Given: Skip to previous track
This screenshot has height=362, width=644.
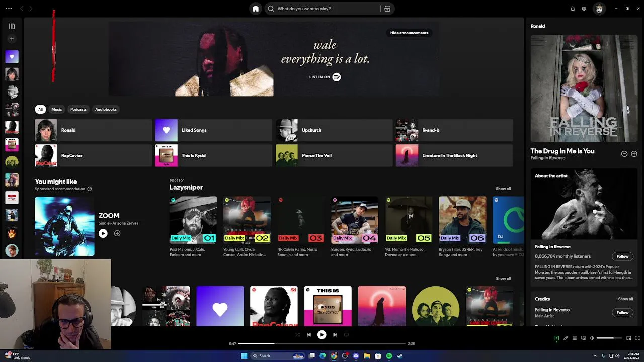Looking at the screenshot, I should 309,335.
